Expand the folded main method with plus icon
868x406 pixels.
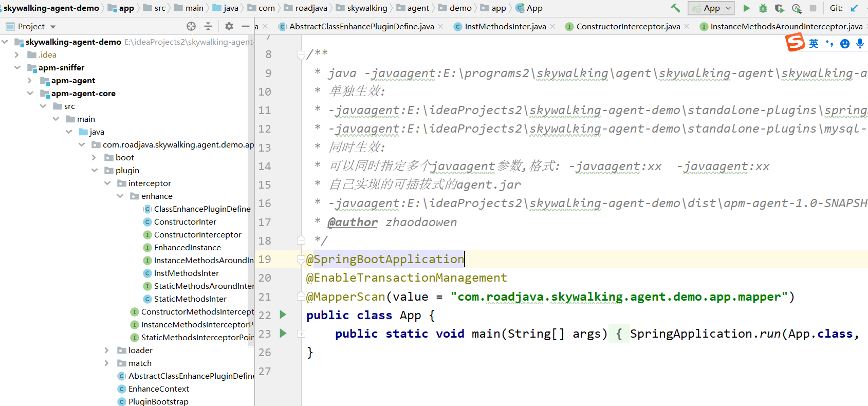(x=302, y=334)
